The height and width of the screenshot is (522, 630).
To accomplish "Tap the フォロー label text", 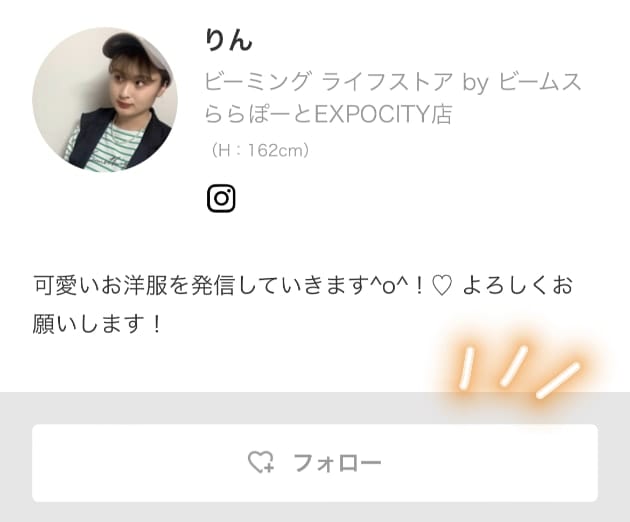I will click(x=337, y=463).
